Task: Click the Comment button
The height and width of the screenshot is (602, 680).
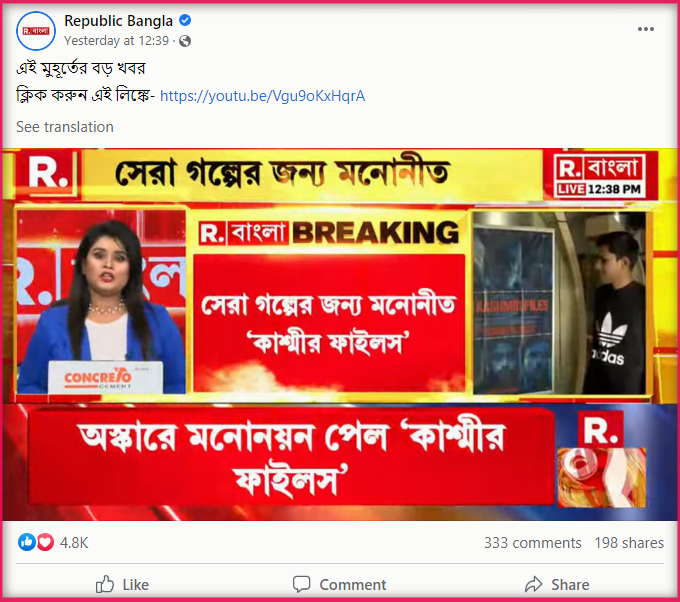Action: click(x=340, y=585)
